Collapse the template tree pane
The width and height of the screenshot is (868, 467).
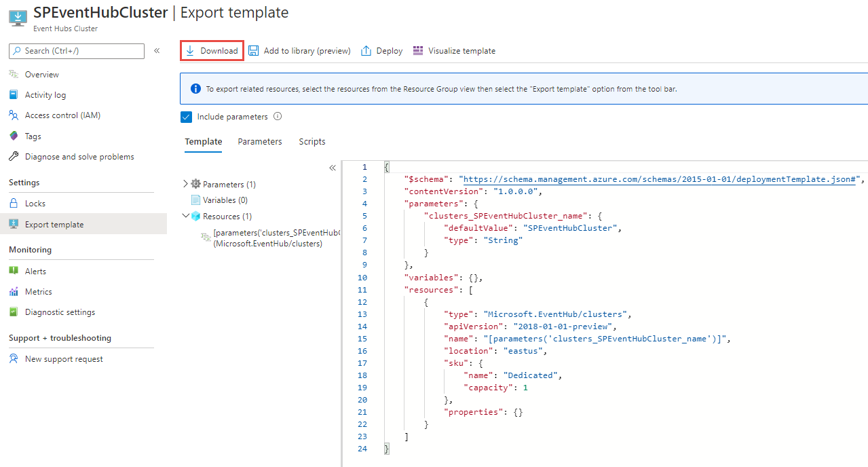(x=333, y=168)
